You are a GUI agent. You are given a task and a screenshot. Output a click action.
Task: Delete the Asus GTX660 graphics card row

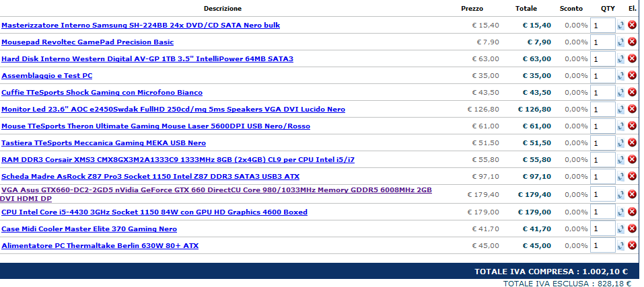(x=632, y=194)
